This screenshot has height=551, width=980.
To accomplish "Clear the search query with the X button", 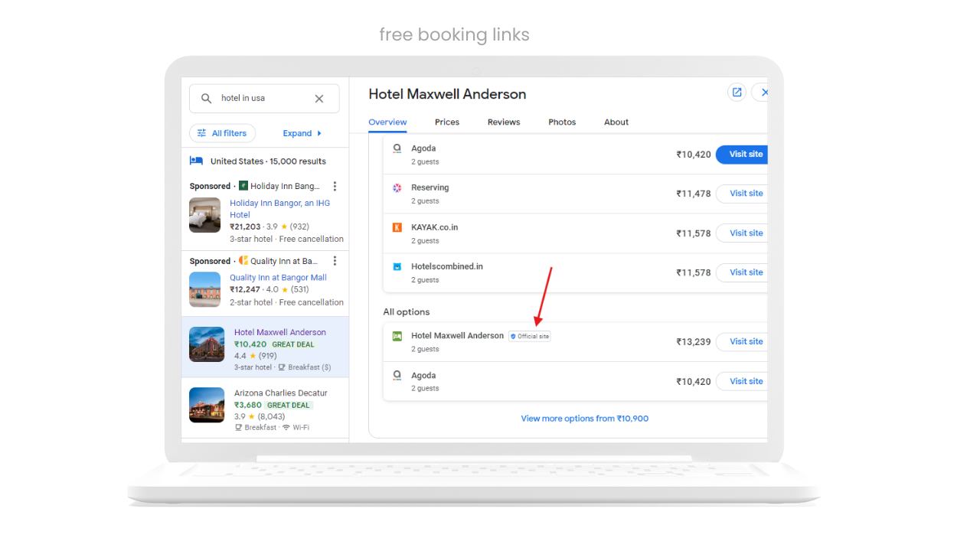I will (x=319, y=98).
